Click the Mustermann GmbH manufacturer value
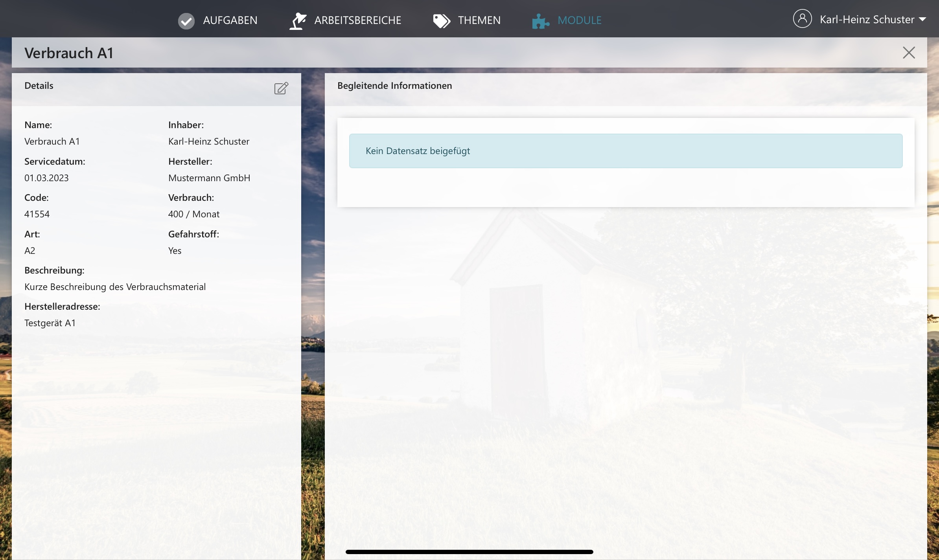Image resolution: width=939 pixels, height=560 pixels. [209, 178]
